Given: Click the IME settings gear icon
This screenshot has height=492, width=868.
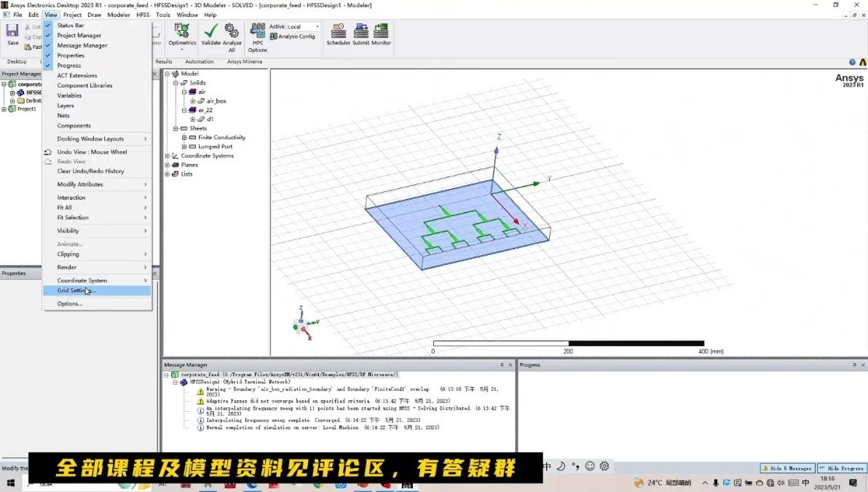Looking at the screenshot, I should [x=604, y=466].
